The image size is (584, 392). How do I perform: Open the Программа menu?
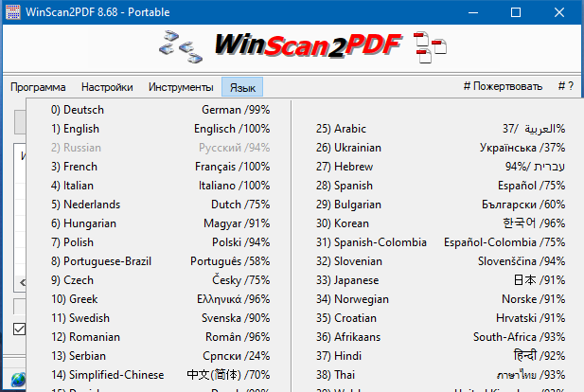[x=38, y=87]
